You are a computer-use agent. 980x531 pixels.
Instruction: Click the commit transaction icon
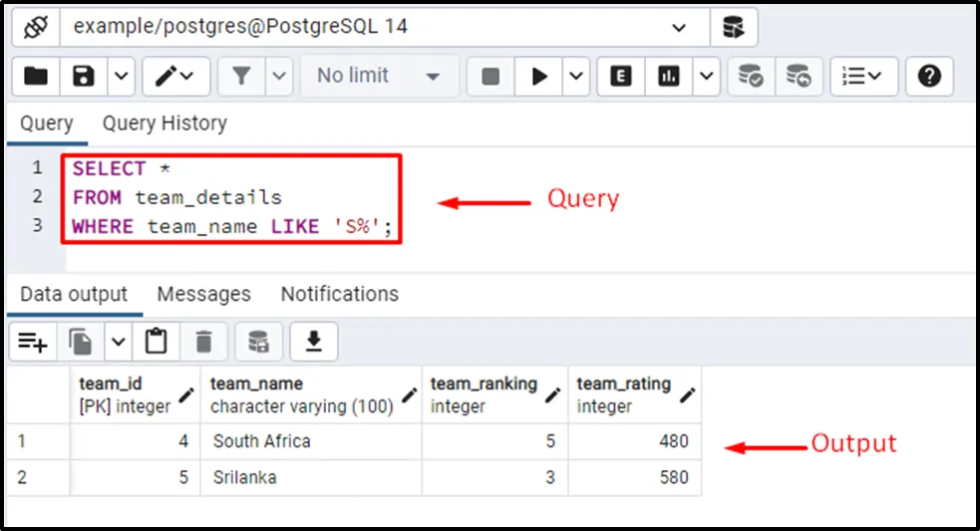click(751, 77)
